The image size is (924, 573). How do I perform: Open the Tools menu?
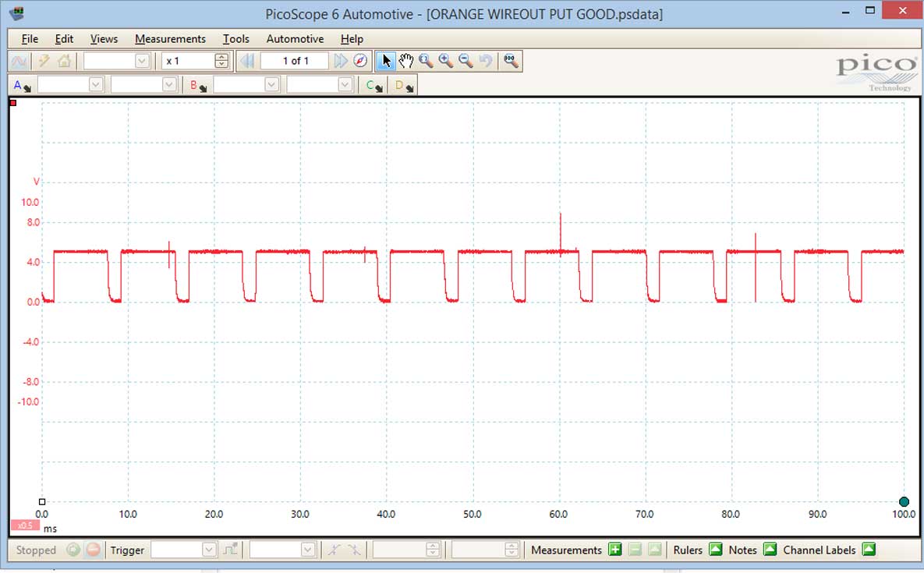point(235,39)
